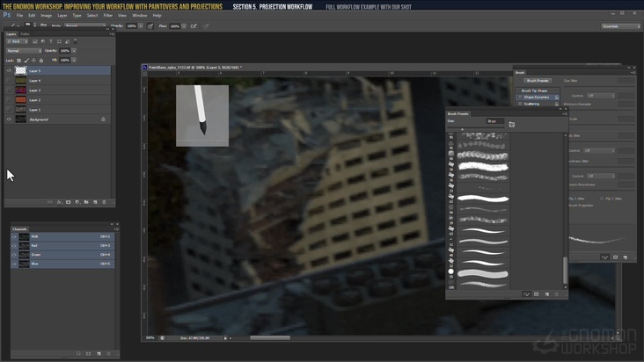Toggle the shape layer filter icon
The width and height of the screenshot is (644, 362).
click(x=59, y=41)
